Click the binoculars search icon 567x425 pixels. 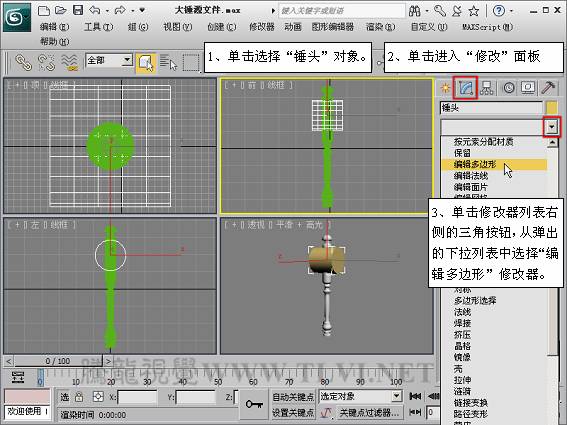(x=414, y=11)
